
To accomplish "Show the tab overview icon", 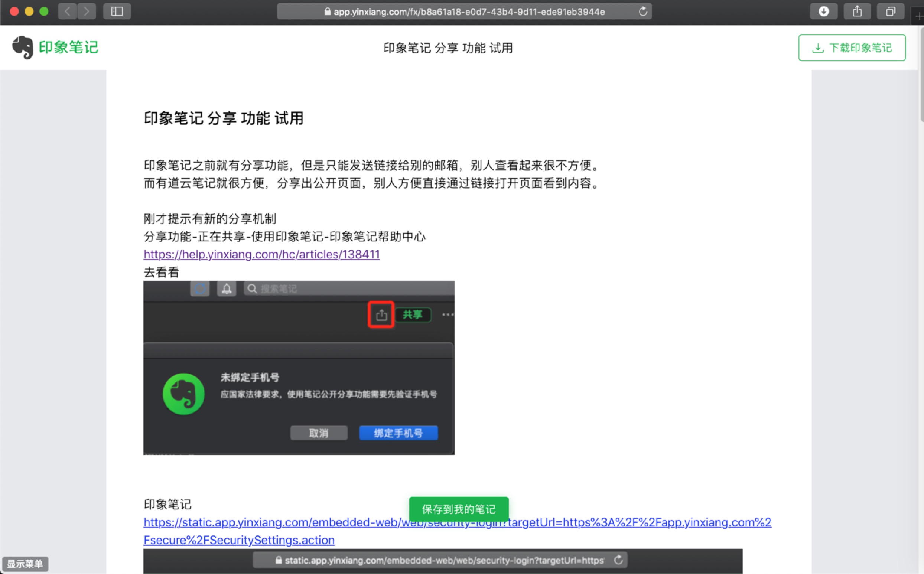I will tap(890, 12).
